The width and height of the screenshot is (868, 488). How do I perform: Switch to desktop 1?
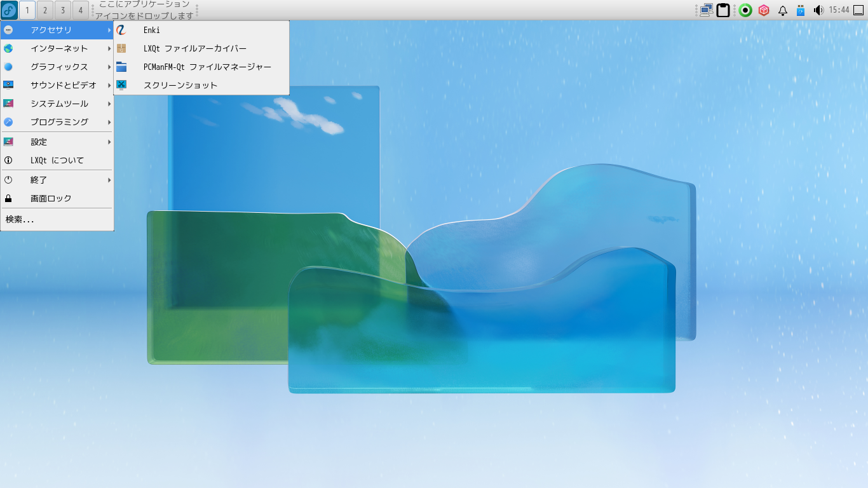[27, 10]
